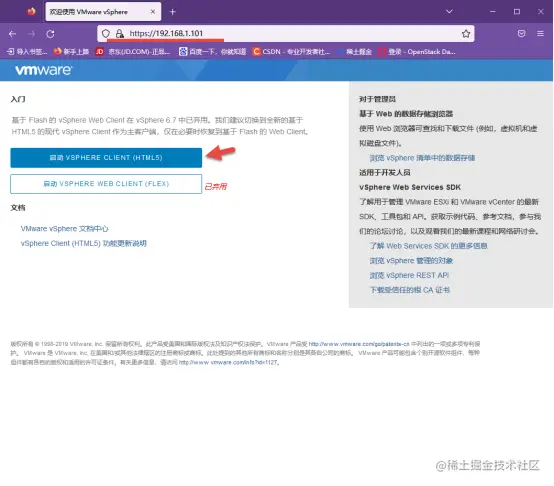Open a new tab with plus button

coord(172,12)
